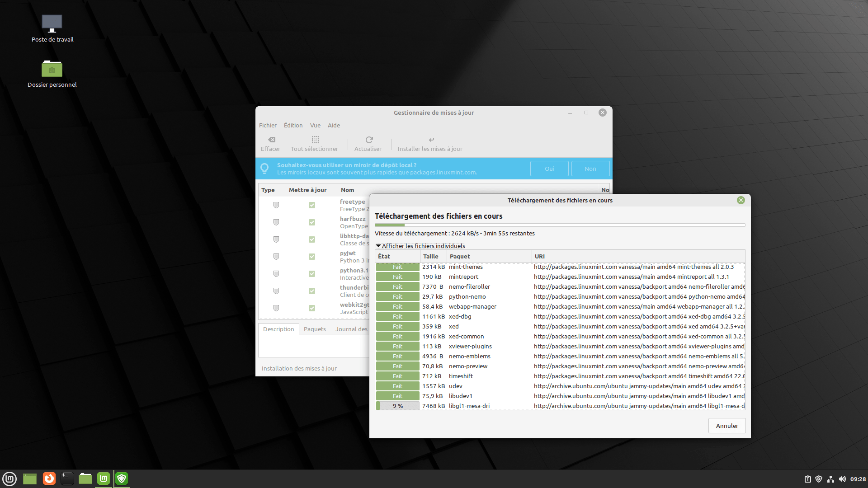This screenshot has width=868, height=488.
Task: Click the volume icon in the tray
Action: 843,479
